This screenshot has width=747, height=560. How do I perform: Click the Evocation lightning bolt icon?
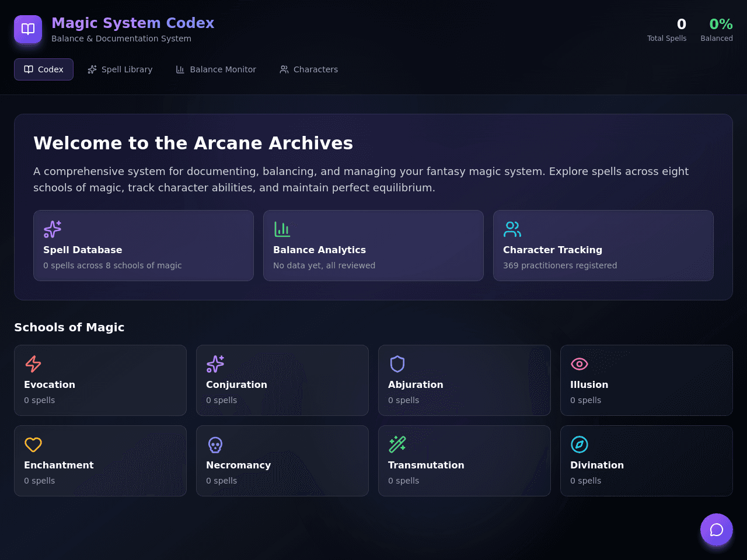click(x=33, y=364)
